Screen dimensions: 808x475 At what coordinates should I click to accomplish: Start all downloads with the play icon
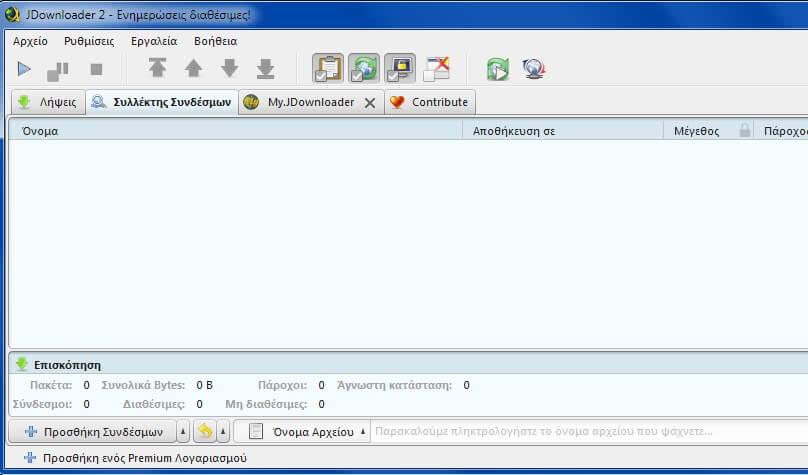click(24, 69)
